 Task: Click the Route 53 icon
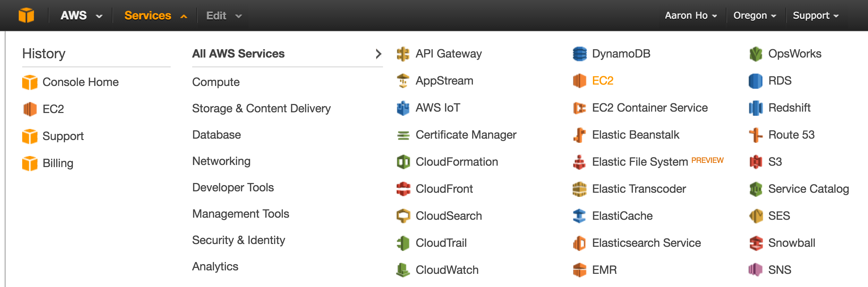coord(756,135)
